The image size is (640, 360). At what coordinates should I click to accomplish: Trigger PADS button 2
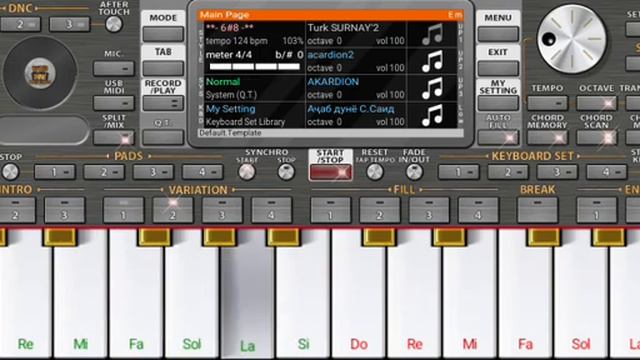tap(104, 172)
